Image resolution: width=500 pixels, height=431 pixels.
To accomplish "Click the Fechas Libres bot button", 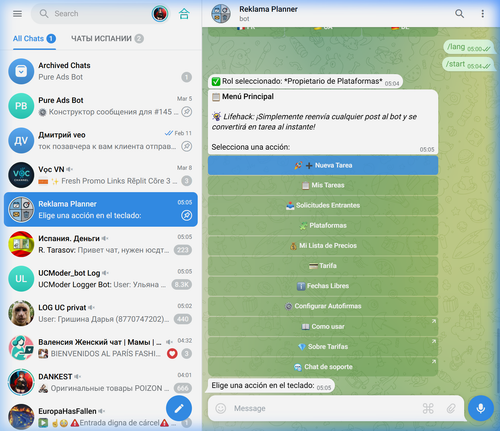I will (x=323, y=286).
